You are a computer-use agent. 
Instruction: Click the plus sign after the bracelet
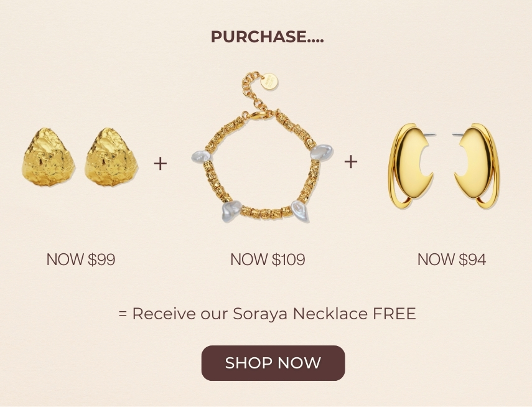[351, 162]
